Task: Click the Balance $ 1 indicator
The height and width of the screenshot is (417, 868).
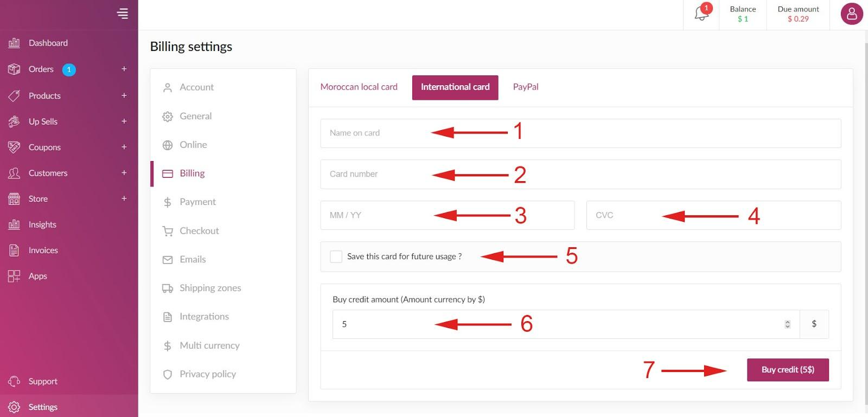Action: click(743, 14)
